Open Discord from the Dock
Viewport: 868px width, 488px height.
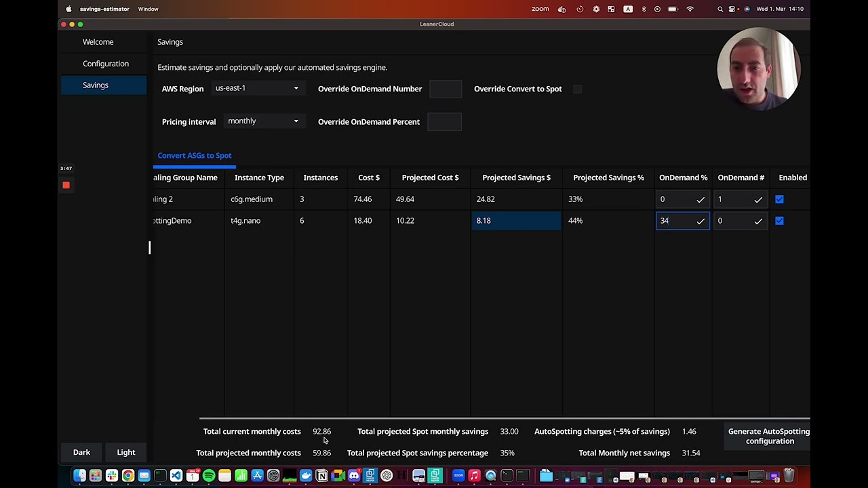[353, 476]
